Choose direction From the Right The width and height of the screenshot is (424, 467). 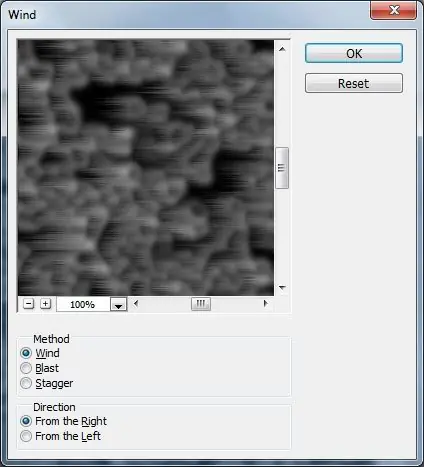(26, 421)
